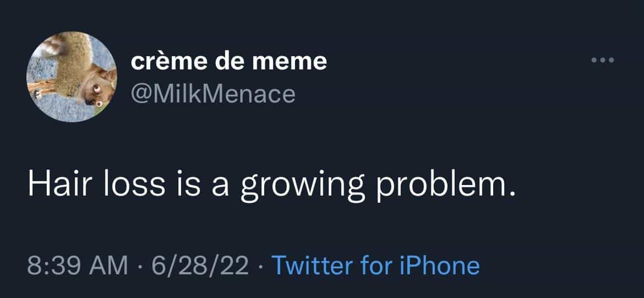Open the crème de meme display name
The height and width of the screenshot is (298, 644).
(228, 62)
